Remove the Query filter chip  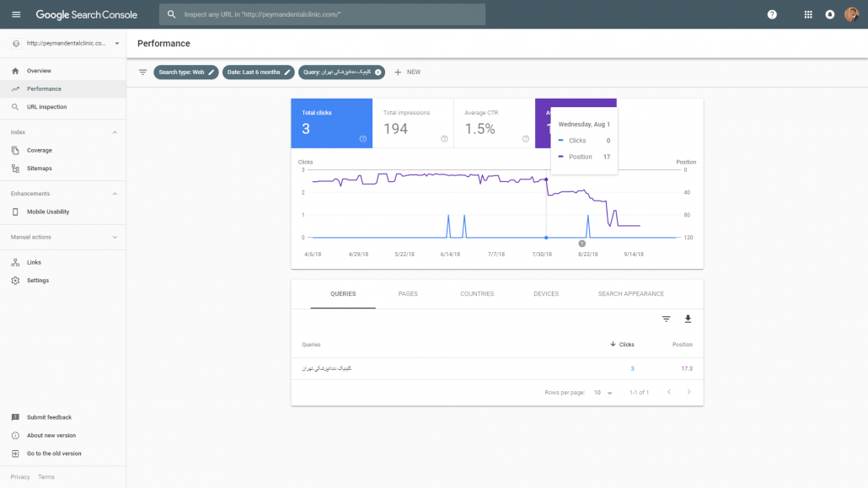378,72
